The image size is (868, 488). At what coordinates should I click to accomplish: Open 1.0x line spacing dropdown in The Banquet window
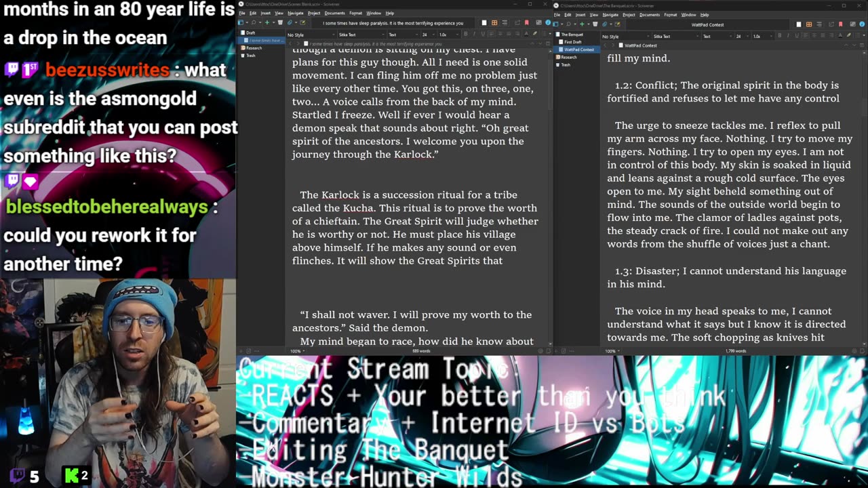(762, 36)
